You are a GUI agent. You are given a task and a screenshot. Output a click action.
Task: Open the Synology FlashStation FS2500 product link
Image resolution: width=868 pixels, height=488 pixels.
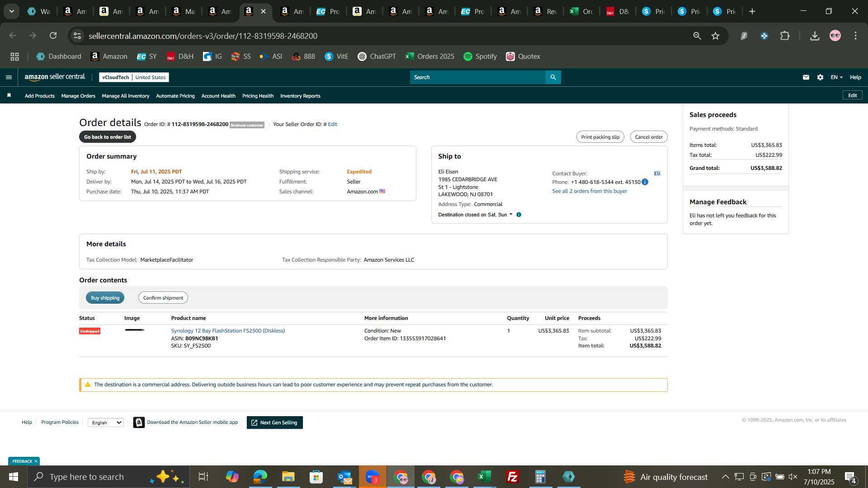(x=228, y=331)
